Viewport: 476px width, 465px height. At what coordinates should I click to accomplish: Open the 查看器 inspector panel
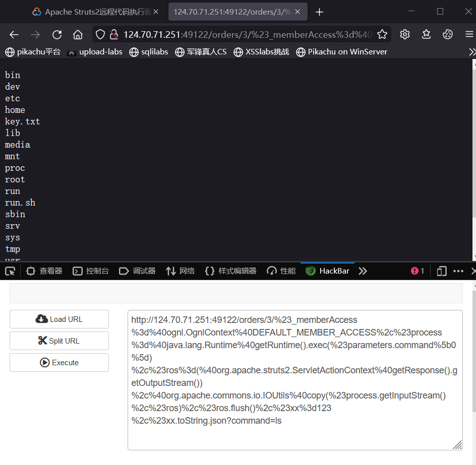(44, 271)
